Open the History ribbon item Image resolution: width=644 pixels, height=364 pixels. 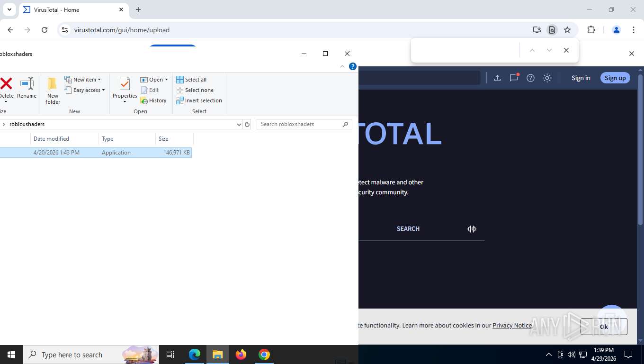[x=153, y=100]
